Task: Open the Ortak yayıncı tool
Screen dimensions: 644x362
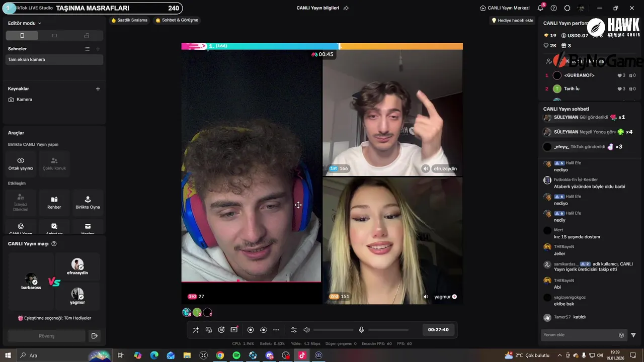Action: pos(21,163)
